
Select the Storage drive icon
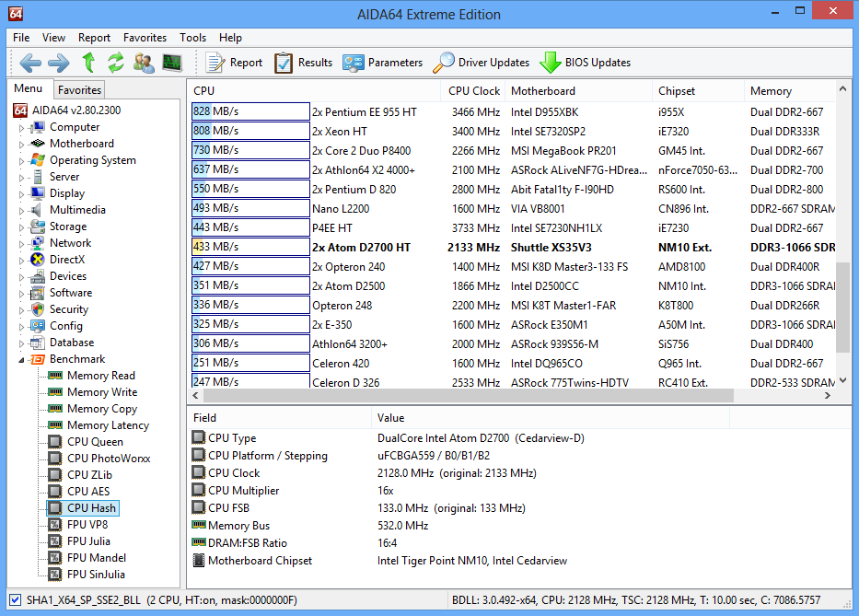38,227
